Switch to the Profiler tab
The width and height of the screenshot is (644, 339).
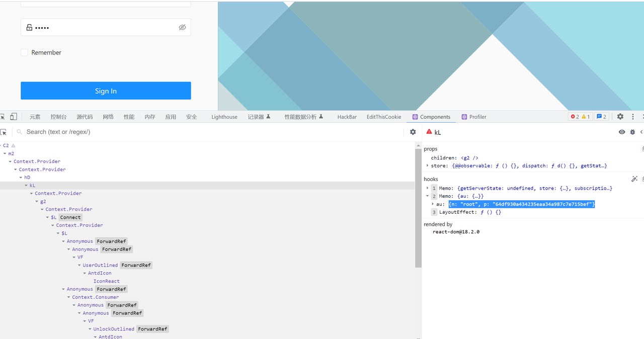474,117
